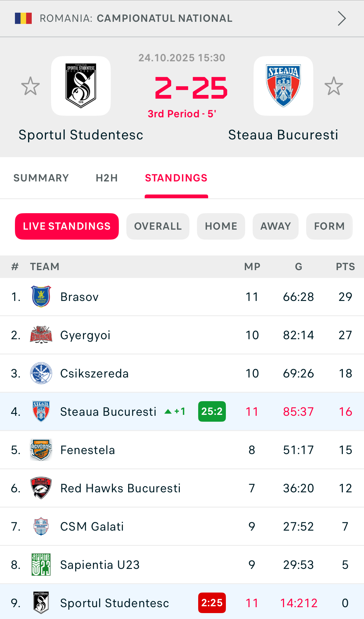Show the Overall standings

click(x=158, y=226)
